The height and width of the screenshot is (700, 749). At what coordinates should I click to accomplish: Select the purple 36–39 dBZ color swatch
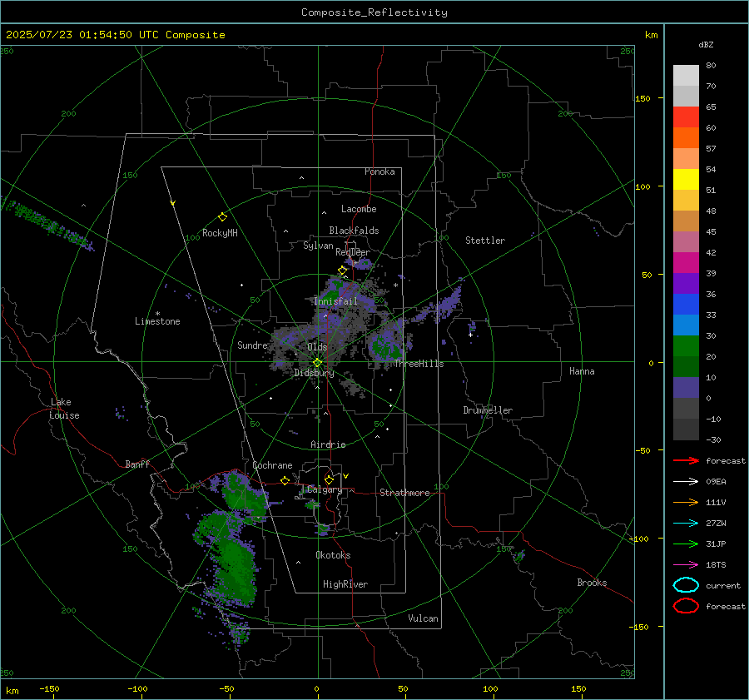(x=686, y=283)
